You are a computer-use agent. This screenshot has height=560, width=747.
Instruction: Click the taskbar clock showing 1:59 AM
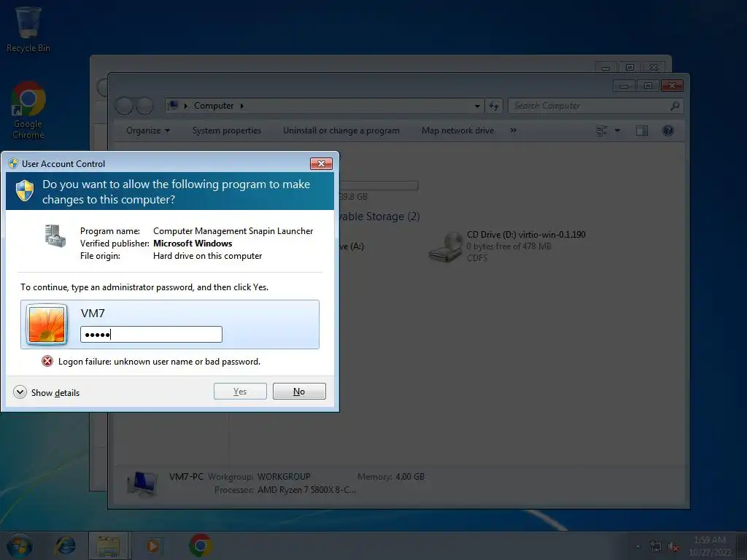coord(710,545)
